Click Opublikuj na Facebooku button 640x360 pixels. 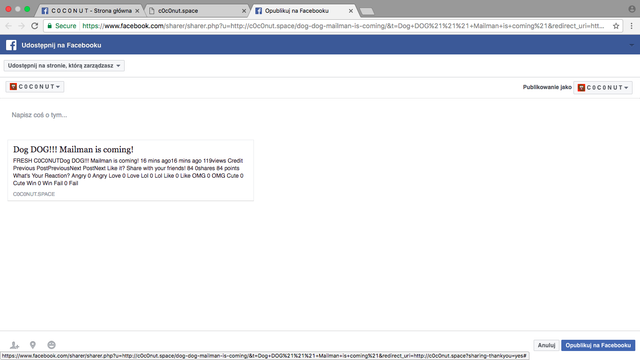tap(598, 345)
